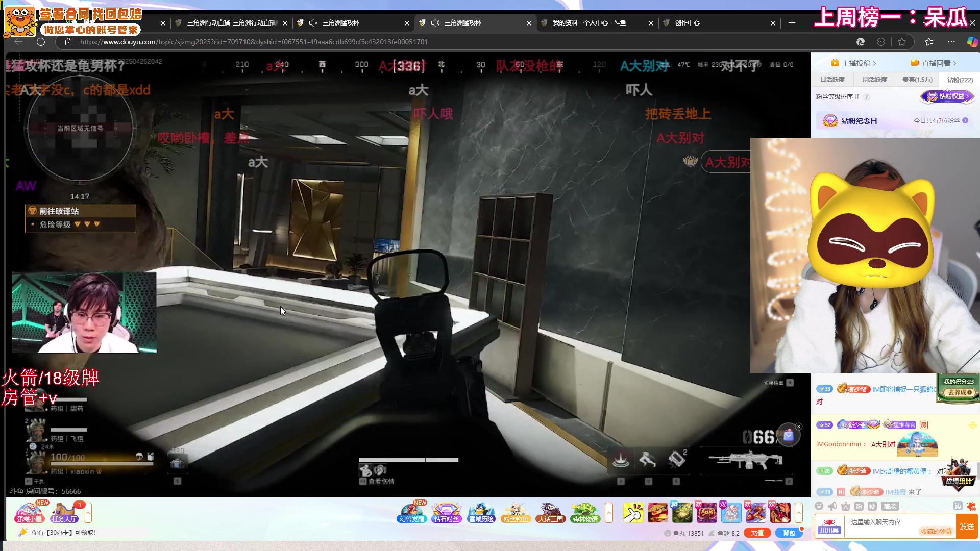Open the 川川黑 fan badge selector
980x551 pixels.
(829, 526)
